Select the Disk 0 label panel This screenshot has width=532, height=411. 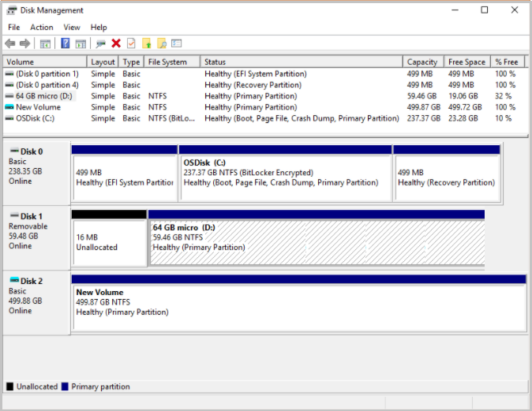point(36,170)
